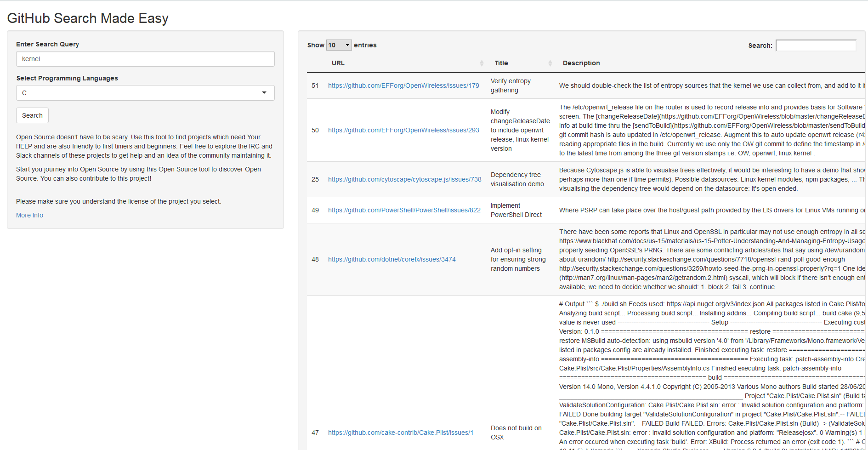Viewport: 868px width, 450px height.
Task: Click row number 51 cell
Action: (315, 85)
